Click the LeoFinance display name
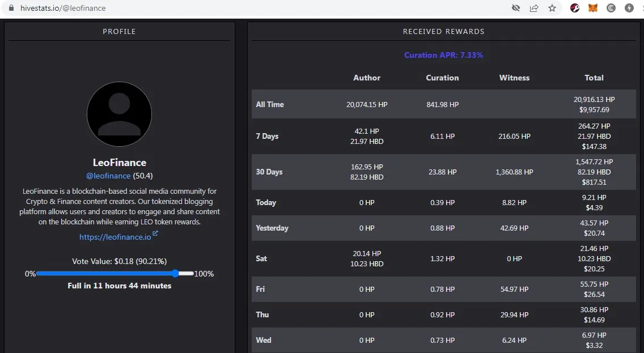Viewport: 644px width, 353px height. tap(119, 163)
